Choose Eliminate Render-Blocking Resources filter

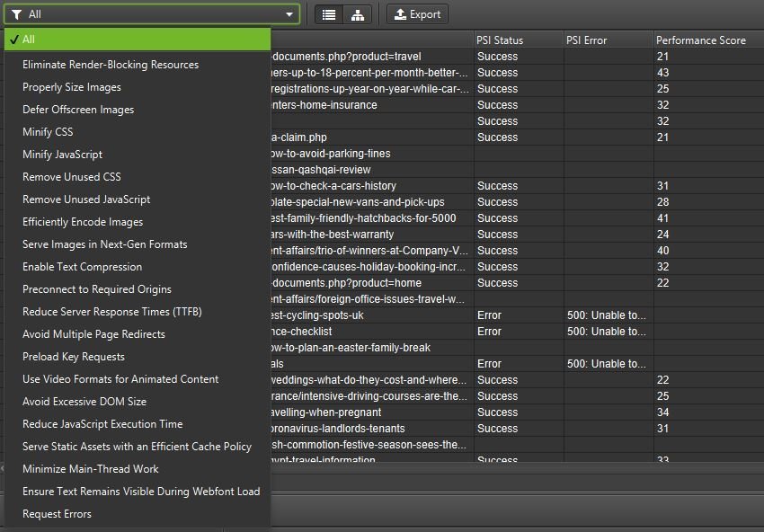(111, 65)
